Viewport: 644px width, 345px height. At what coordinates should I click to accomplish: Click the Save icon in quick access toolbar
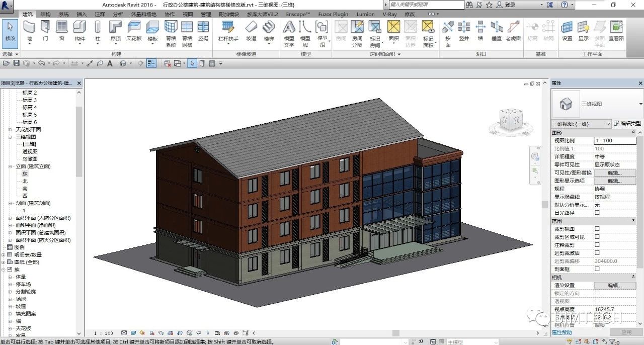click(x=16, y=63)
